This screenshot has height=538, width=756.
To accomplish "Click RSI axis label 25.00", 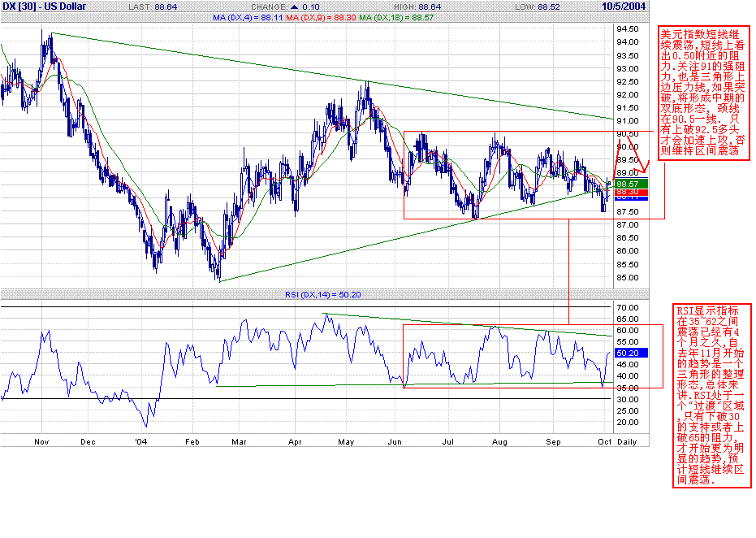I will pos(627,410).
